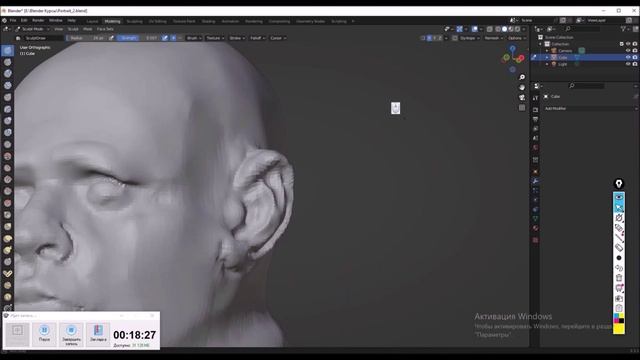The height and width of the screenshot is (360, 640).
Task: Open the Face Sets header menu
Action: [105, 29]
